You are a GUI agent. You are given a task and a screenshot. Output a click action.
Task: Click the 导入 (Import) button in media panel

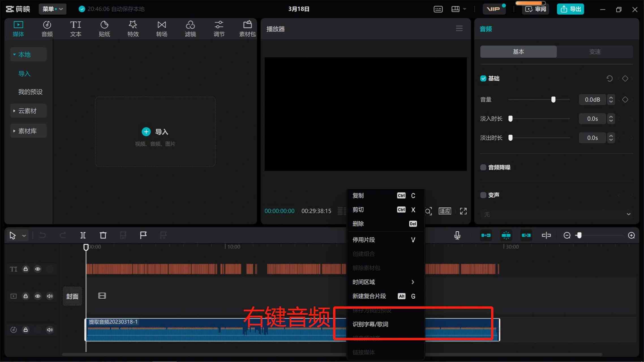155,131
